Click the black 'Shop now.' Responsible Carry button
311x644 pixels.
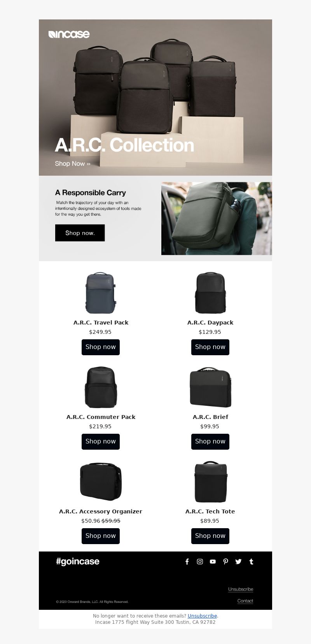click(80, 233)
